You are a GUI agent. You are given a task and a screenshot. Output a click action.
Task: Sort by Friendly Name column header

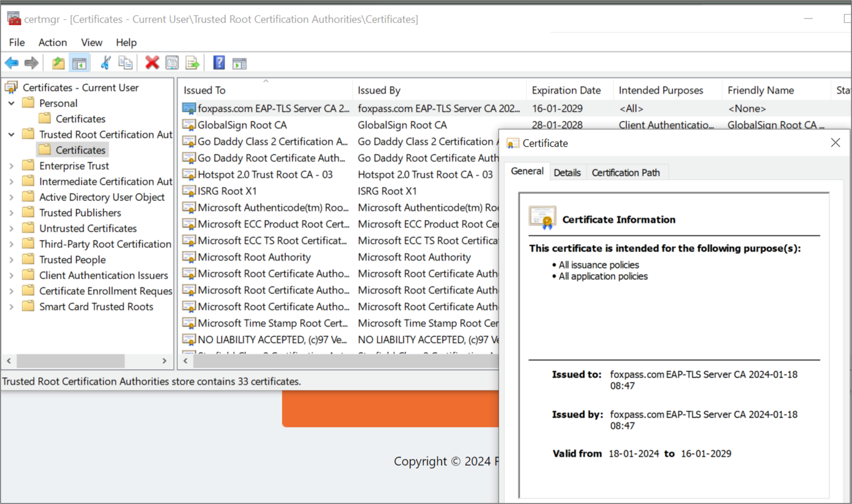777,90
